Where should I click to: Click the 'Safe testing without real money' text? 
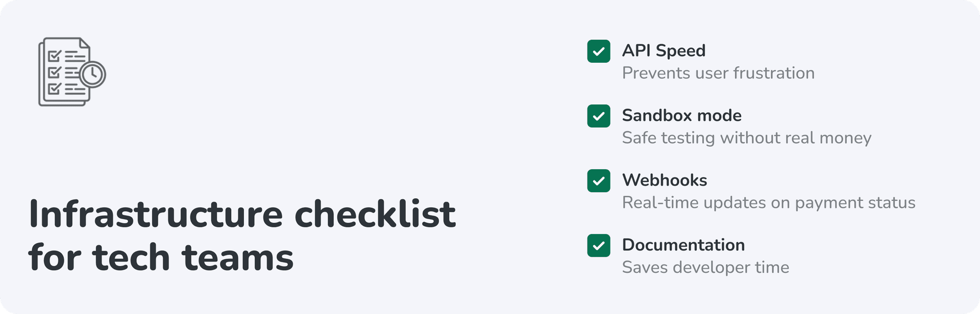click(x=746, y=138)
